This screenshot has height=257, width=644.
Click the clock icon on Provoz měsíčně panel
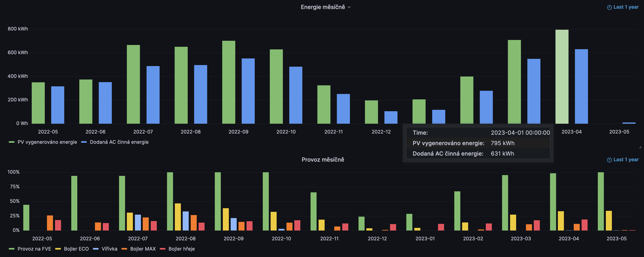tap(609, 160)
